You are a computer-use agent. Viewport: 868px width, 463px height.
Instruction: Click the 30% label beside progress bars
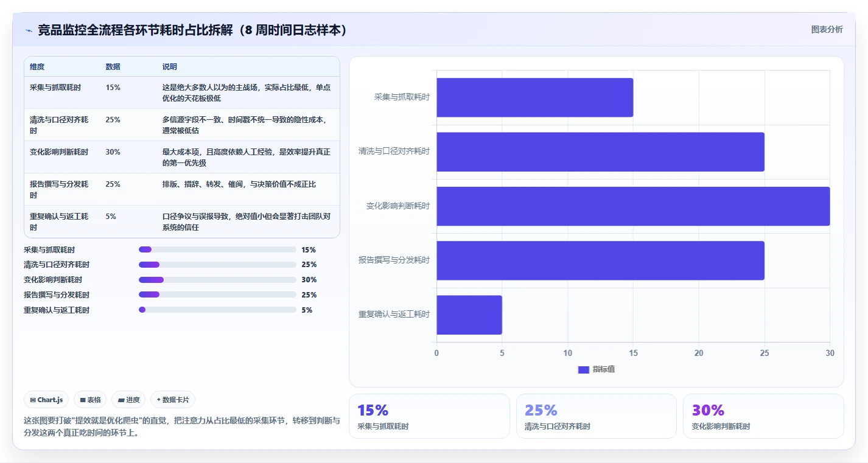pyautogui.click(x=309, y=280)
